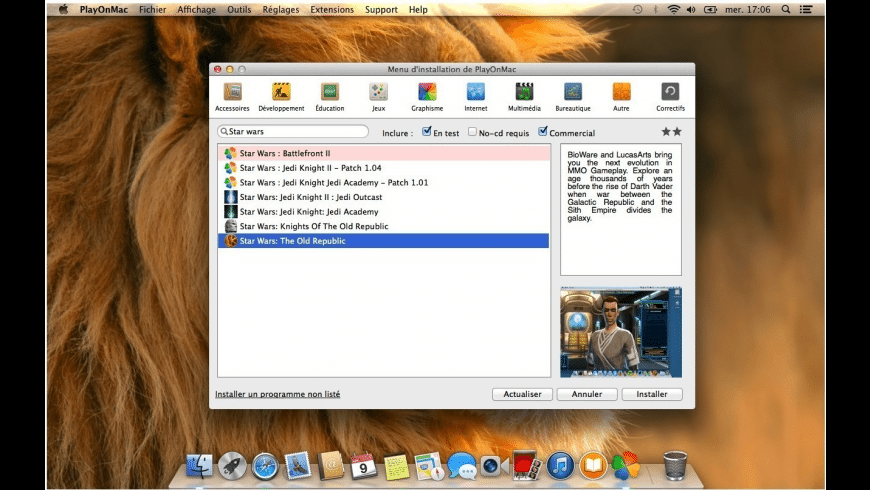The image size is (870, 490).
Task: Open iTunes from the dock
Action: (x=560, y=466)
